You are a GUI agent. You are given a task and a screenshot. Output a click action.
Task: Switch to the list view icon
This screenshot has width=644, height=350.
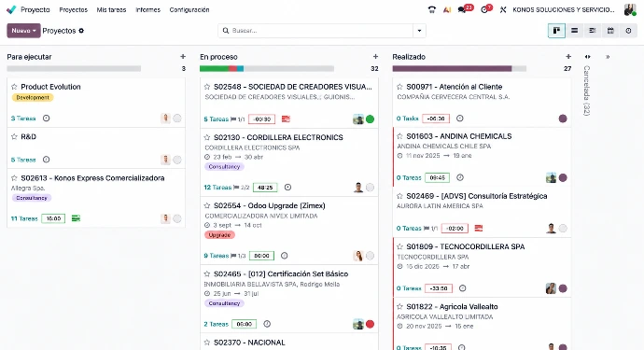click(575, 31)
